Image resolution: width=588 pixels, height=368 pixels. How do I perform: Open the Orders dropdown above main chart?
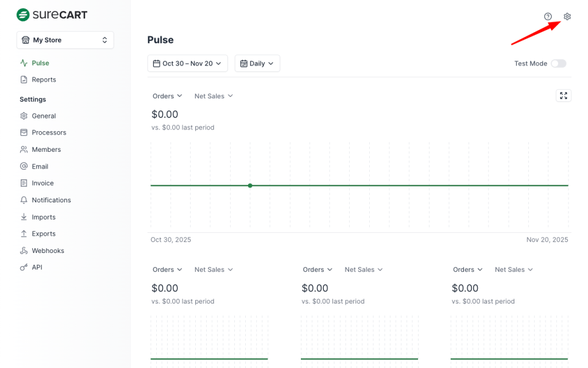pos(167,96)
